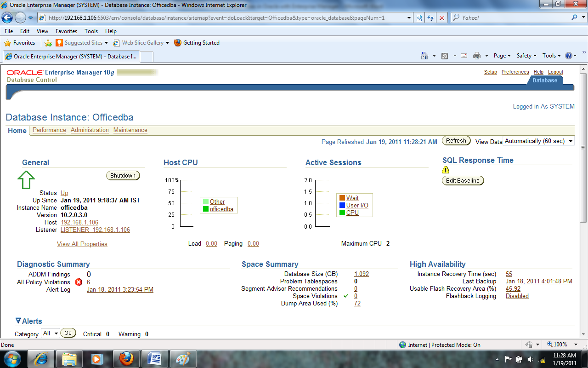Open Internet Explorer from taskbar
This screenshot has height=368, width=588.
click(x=41, y=359)
